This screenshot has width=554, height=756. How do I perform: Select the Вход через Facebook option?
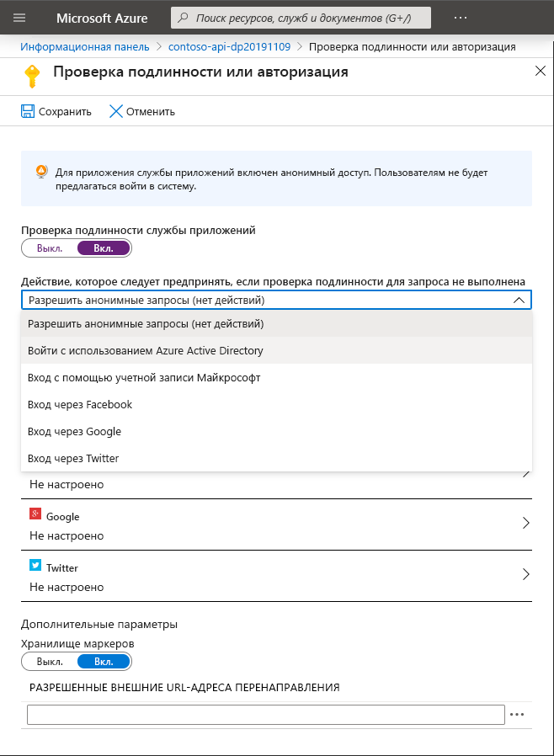tap(82, 404)
